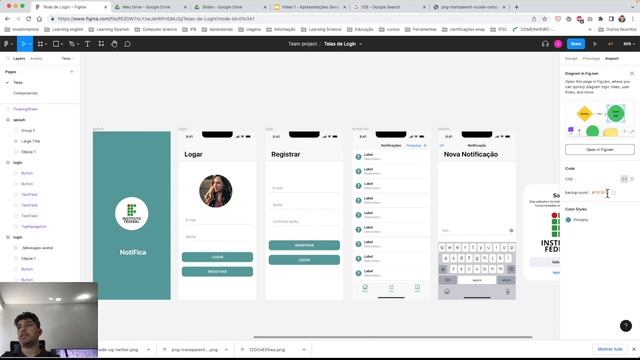The width and height of the screenshot is (640, 360).
Task: Click the pink user avatar
Action: point(558,44)
